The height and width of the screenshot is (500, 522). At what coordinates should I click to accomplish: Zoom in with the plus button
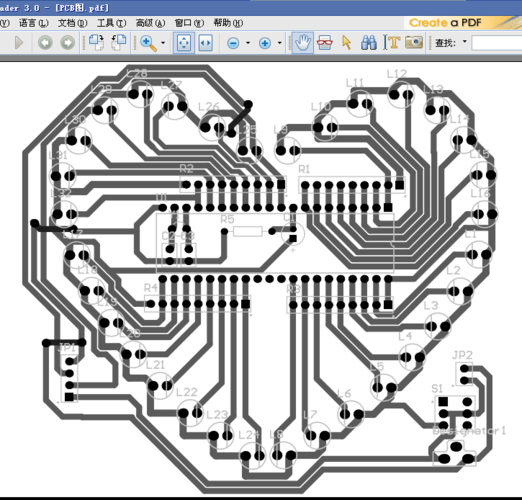(x=265, y=43)
